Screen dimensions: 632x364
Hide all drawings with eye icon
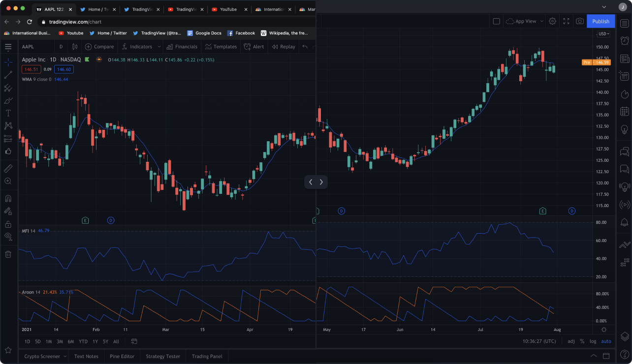click(8, 237)
